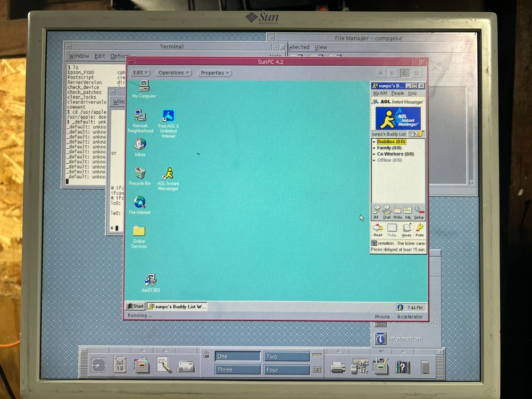Open SunPC Properties dropdown menu
Image resolution: width=532 pixels, height=399 pixels.
coord(214,73)
